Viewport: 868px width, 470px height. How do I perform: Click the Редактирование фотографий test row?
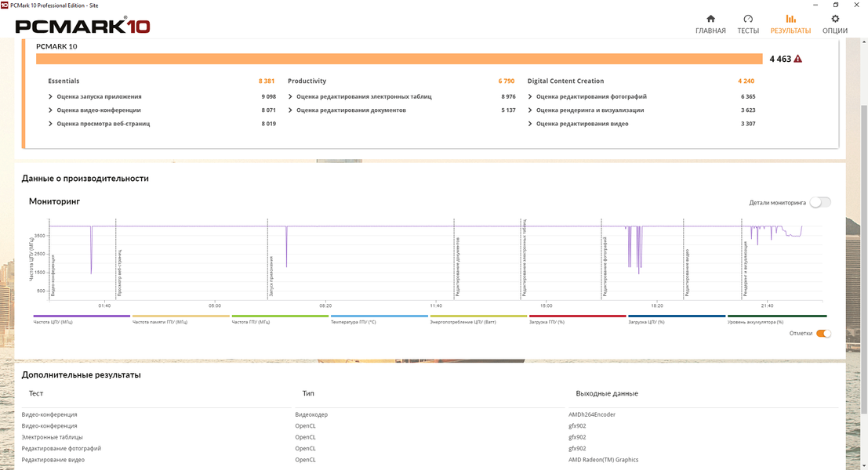[x=61, y=448]
